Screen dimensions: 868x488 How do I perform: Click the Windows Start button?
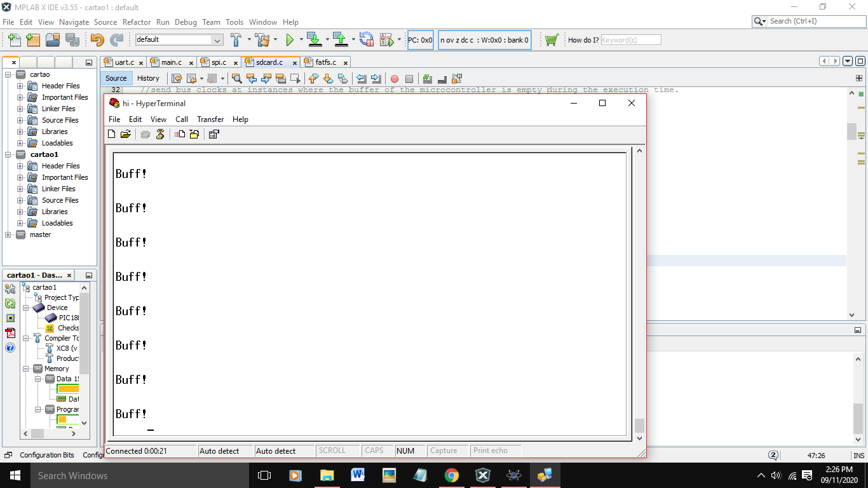tap(14, 475)
